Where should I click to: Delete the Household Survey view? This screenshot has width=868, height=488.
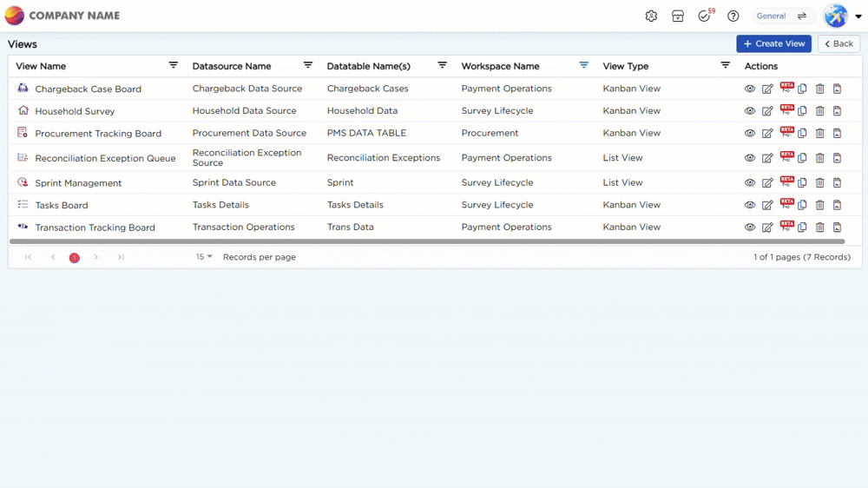point(820,111)
